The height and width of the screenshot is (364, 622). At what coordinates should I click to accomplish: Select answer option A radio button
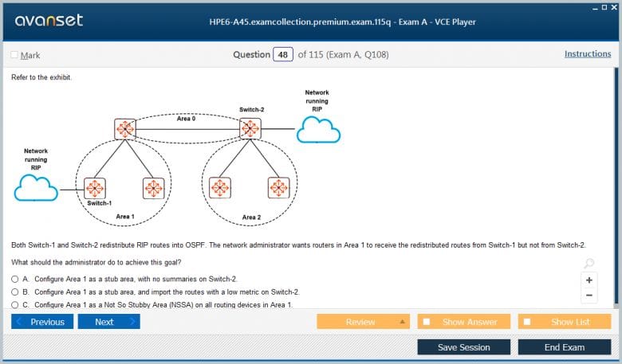pos(15,280)
